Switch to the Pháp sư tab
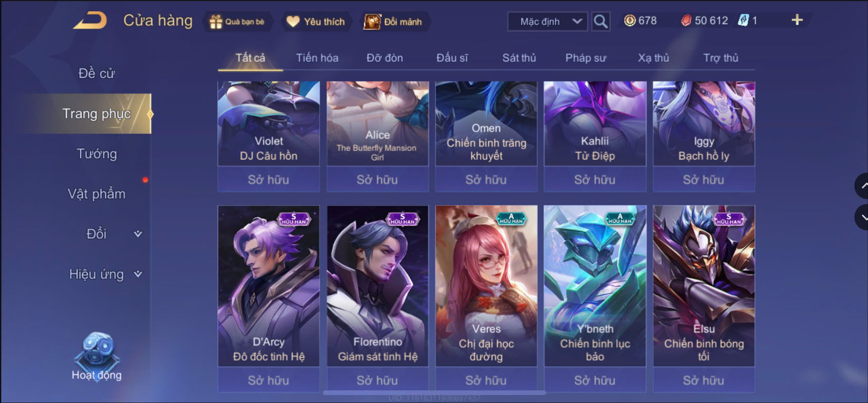 click(x=585, y=58)
